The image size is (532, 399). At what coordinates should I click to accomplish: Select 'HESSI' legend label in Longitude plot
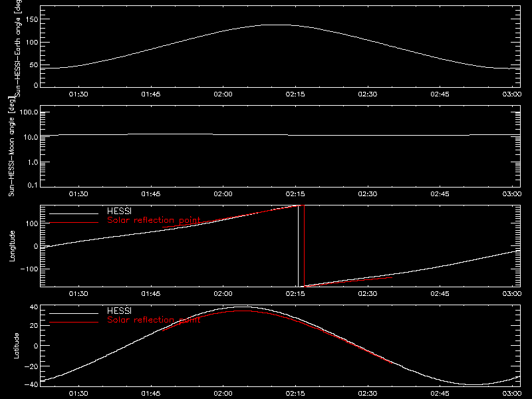tap(119, 211)
